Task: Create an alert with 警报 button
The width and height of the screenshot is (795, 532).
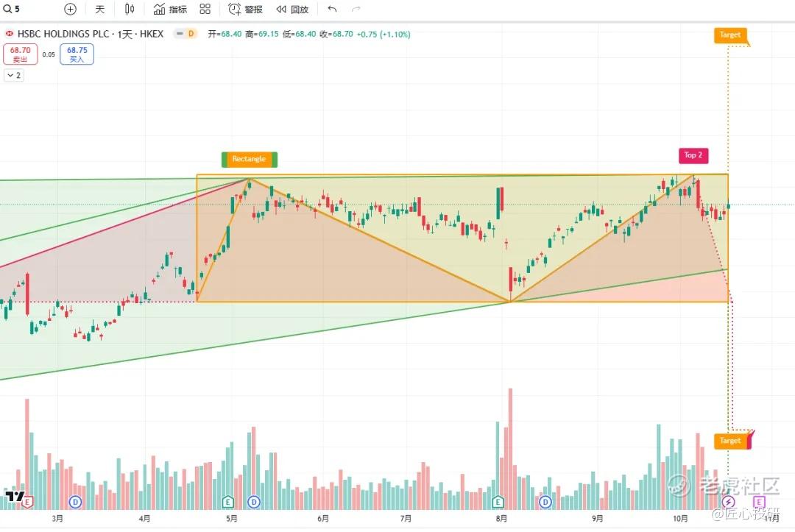Action: click(x=245, y=9)
